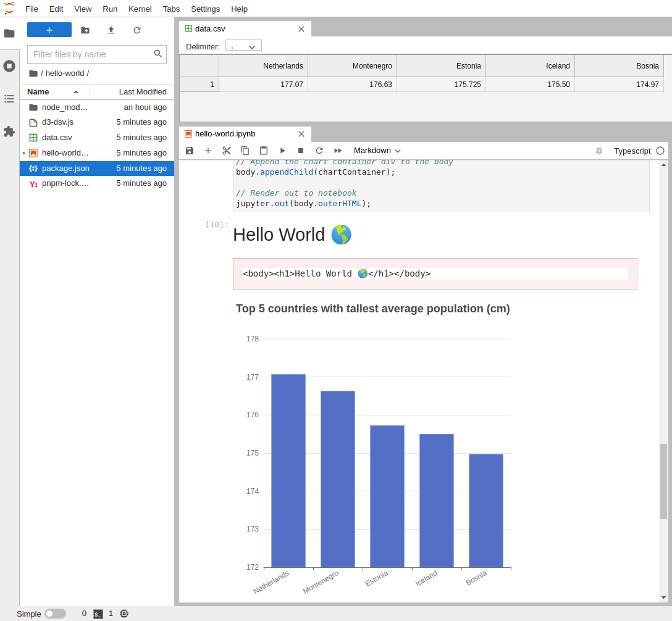Open the Kernel menu

click(140, 9)
